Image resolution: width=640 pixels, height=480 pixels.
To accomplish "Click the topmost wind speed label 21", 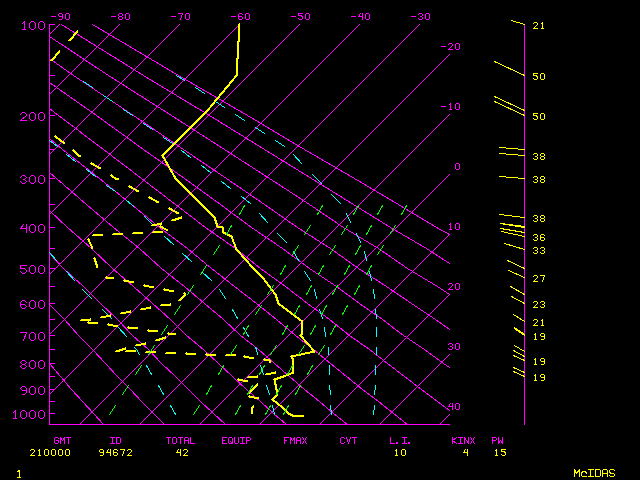I will pos(538,26).
